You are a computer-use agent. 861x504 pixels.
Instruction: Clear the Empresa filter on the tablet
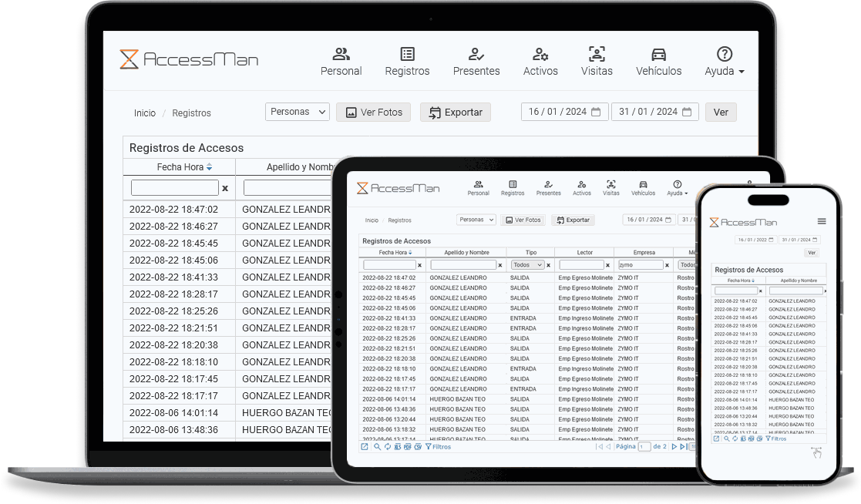[x=668, y=265]
